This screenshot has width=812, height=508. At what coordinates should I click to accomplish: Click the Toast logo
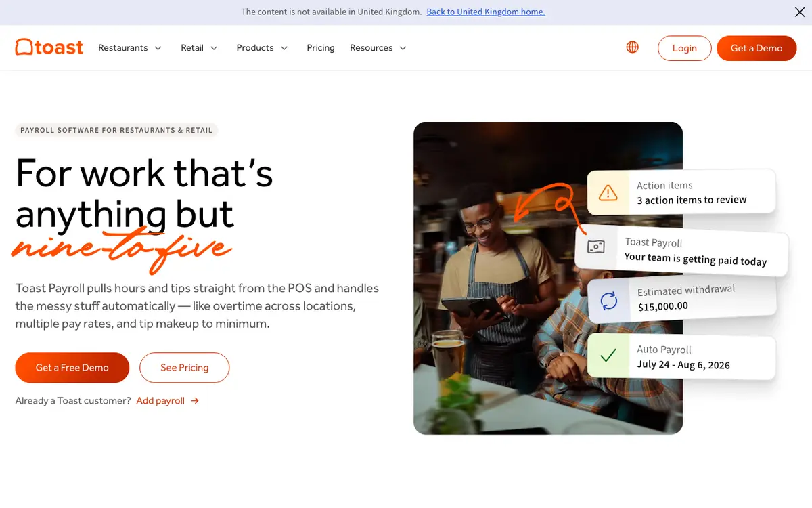pyautogui.click(x=49, y=47)
